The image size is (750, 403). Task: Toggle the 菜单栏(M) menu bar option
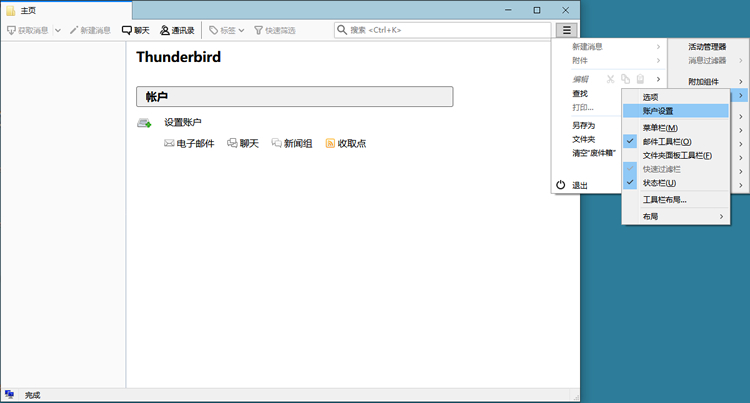click(x=676, y=128)
